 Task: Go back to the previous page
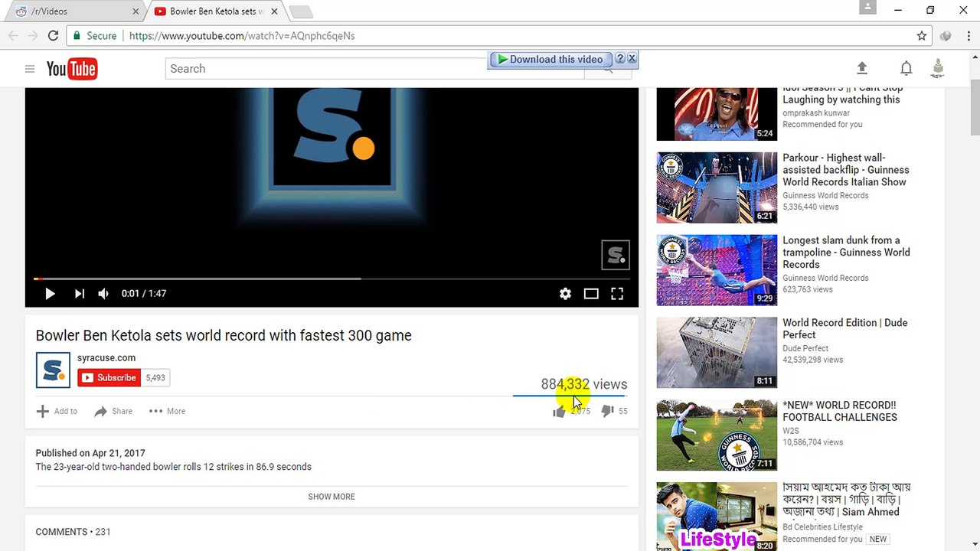pyautogui.click(x=13, y=36)
